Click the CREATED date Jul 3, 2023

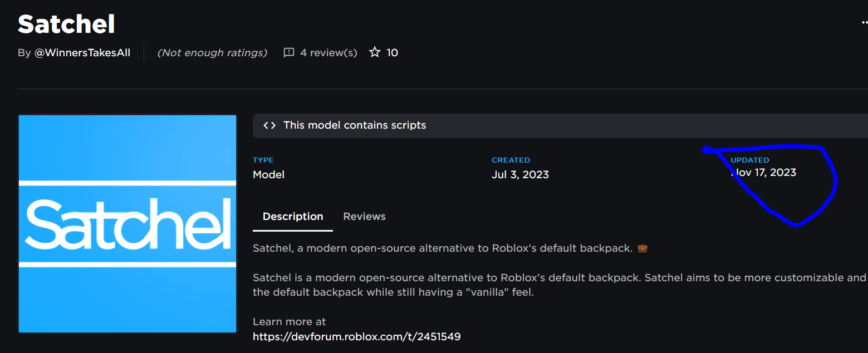520,174
